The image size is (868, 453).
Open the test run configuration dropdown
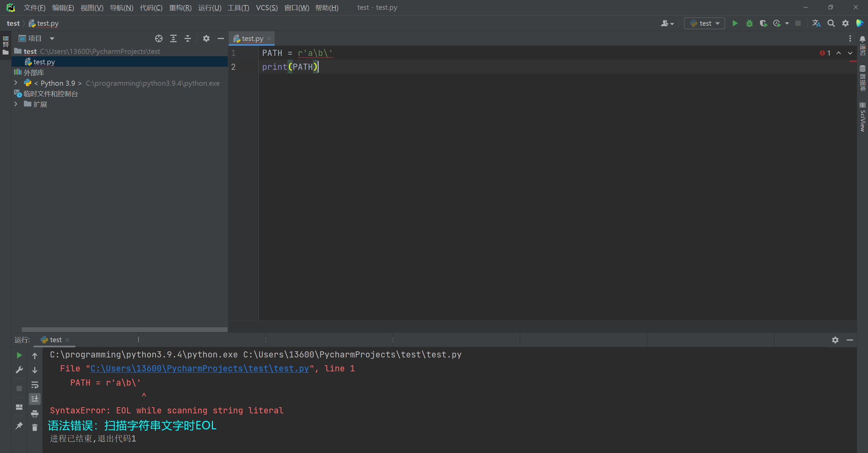click(705, 23)
